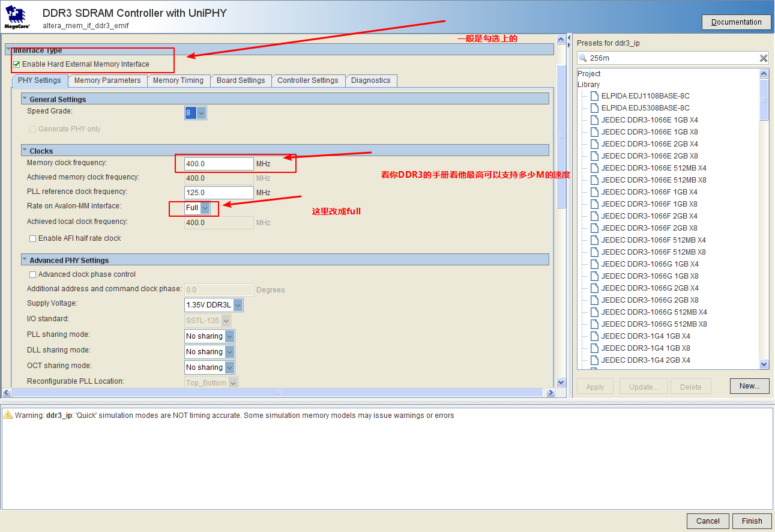
Task: Toggle Generate PHY only checkbox
Action: pyautogui.click(x=33, y=129)
